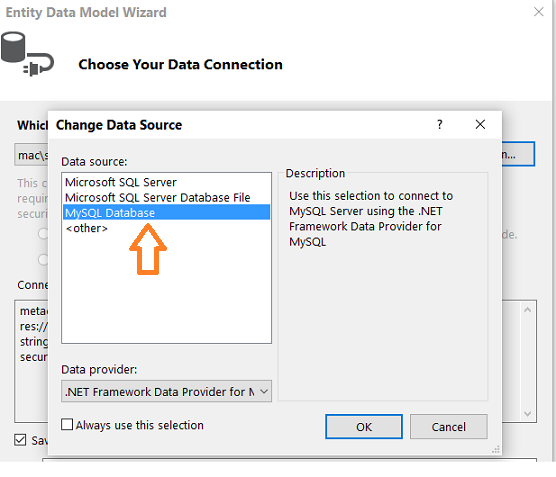
Task: Confirm with the OK button
Action: coord(364,427)
